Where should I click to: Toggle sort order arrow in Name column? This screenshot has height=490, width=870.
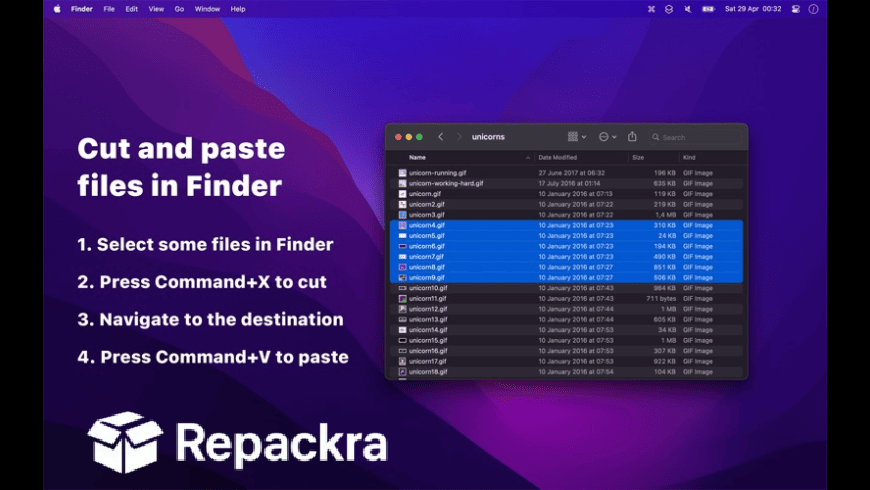pyautogui.click(x=528, y=158)
